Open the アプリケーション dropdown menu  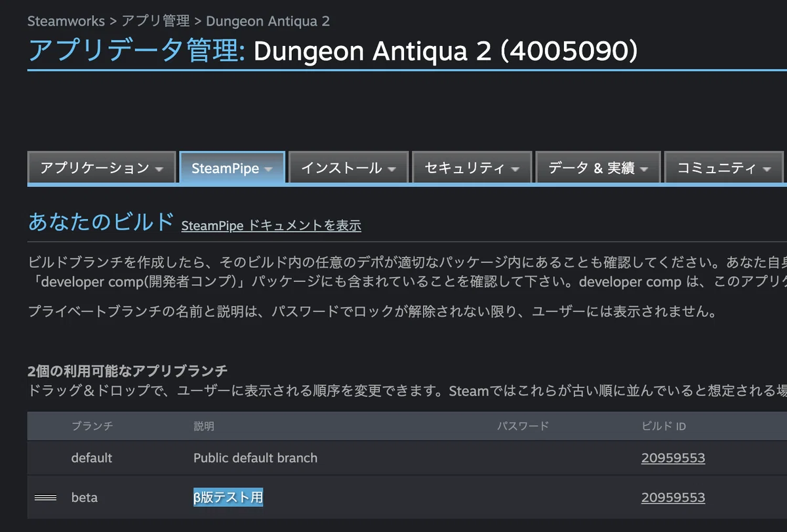point(102,168)
